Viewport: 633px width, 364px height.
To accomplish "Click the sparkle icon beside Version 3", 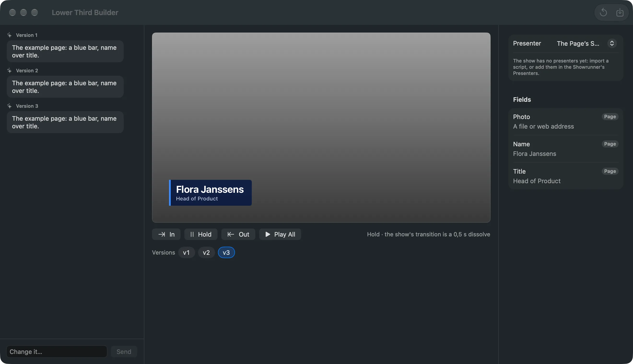I will 10,106.
